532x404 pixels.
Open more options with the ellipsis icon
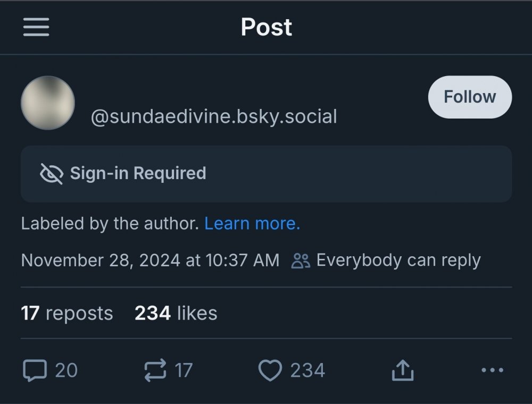(492, 370)
